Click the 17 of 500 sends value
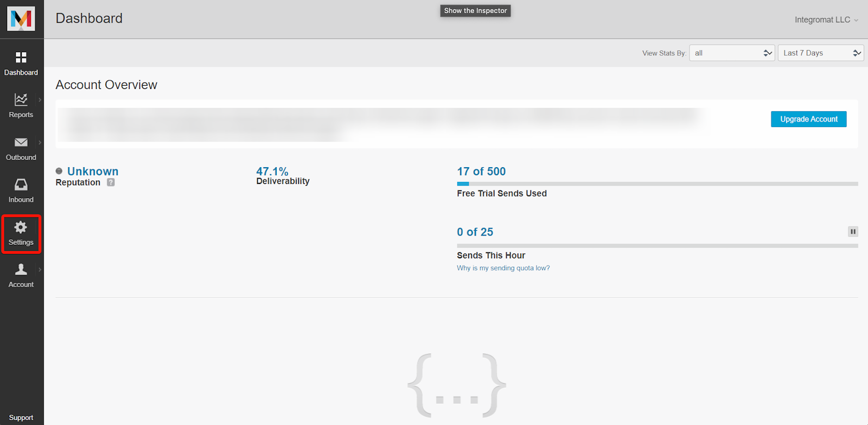Viewport: 868px width, 425px height. coord(481,172)
